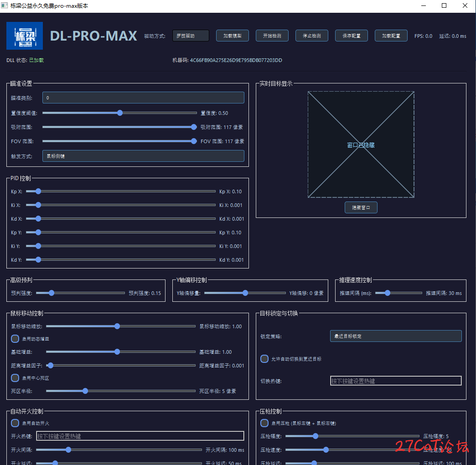Maximize the window from the title bar
Viewport: 476px width, 465px height.
(444, 5)
